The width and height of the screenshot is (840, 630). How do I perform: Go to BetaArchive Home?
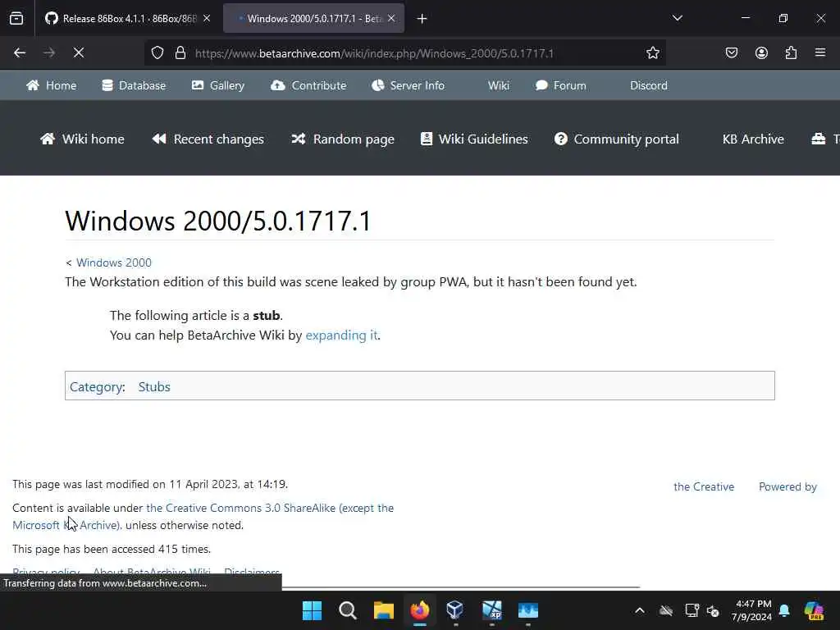(x=52, y=85)
